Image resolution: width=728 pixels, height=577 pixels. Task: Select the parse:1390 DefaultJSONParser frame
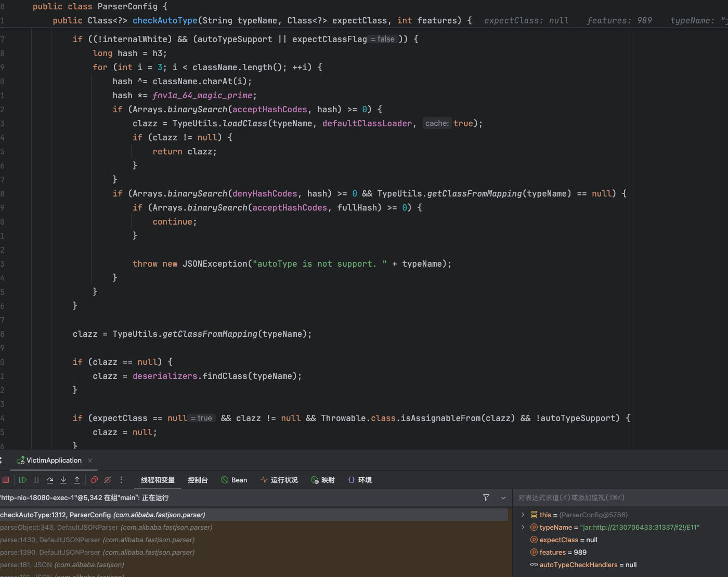point(254,552)
